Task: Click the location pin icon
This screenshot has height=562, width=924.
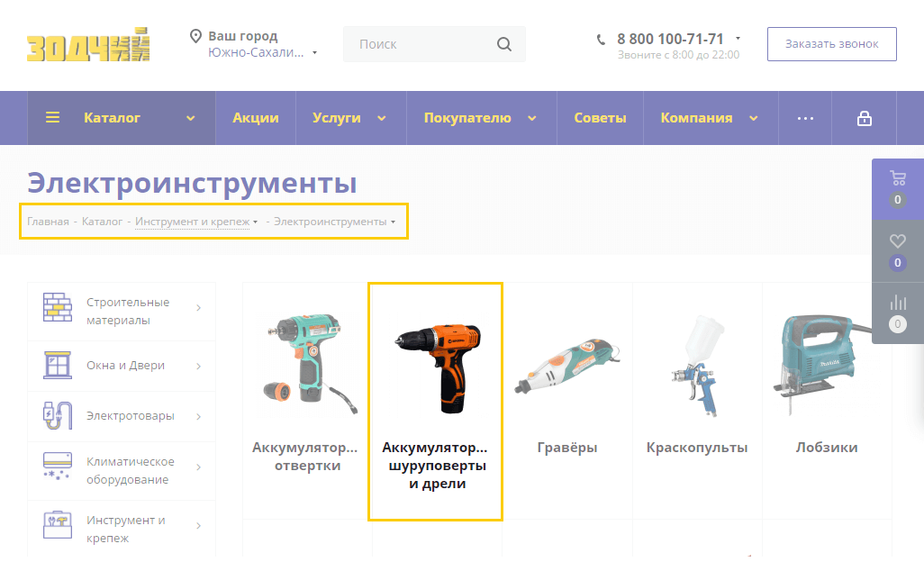Action: tap(195, 36)
